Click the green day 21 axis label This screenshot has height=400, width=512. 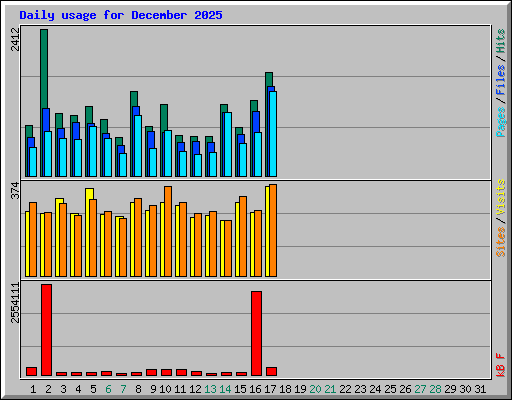(330, 389)
